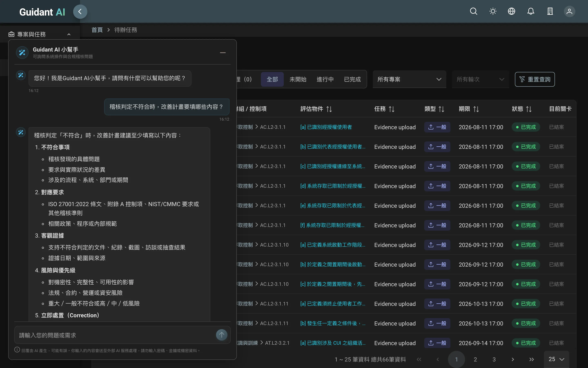
Task: Click the info icon beside AI disclaimer
Action: [17, 350]
